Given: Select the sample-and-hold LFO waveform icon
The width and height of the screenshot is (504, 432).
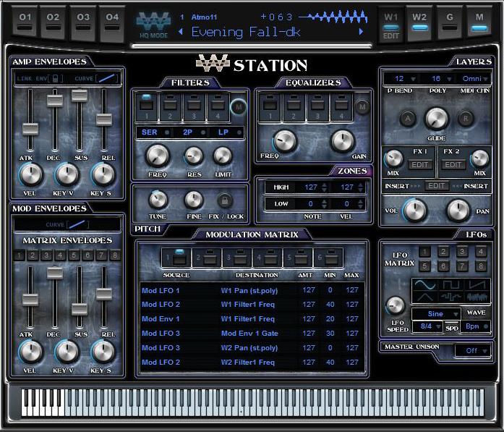Looking at the screenshot, I should 451,297.
